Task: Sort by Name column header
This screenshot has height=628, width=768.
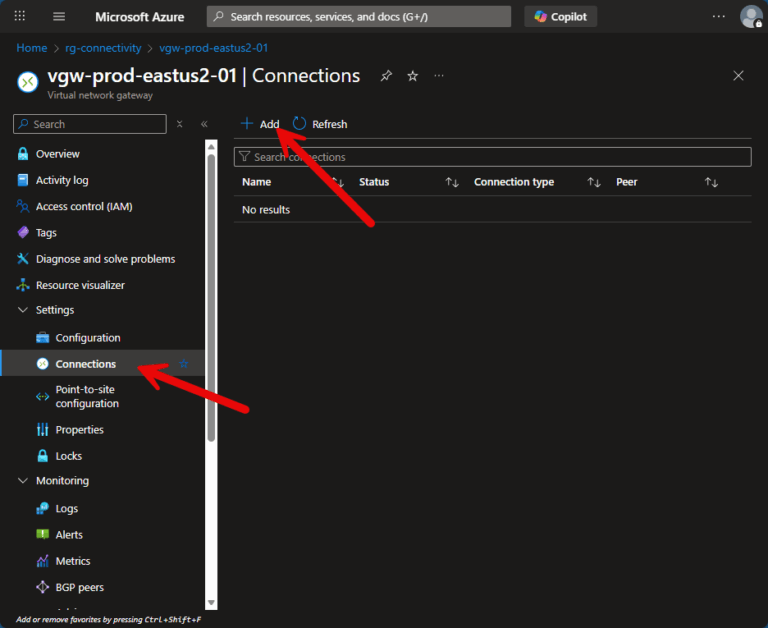Action: [x=256, y=182]
